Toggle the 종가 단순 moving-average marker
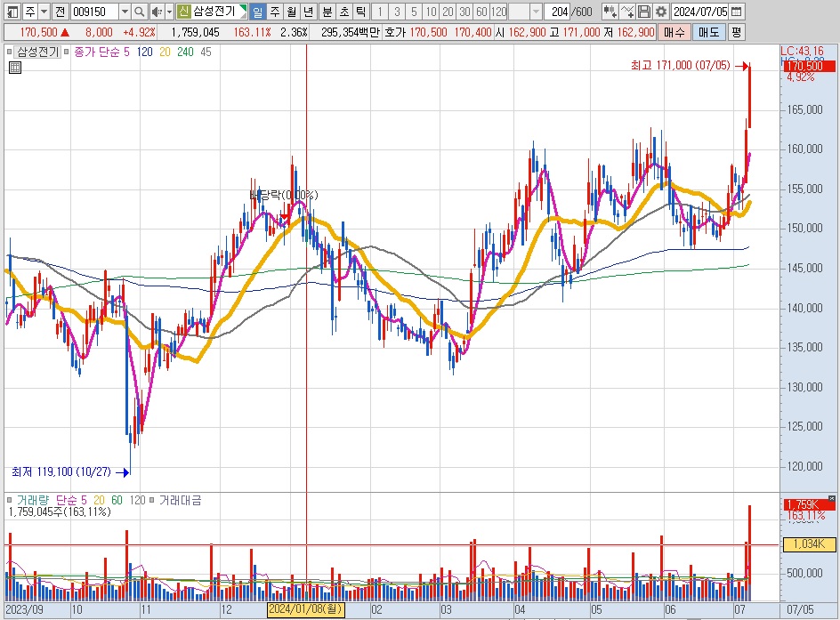This screenshot has height=620, width=840. click(x=67, y=52)
